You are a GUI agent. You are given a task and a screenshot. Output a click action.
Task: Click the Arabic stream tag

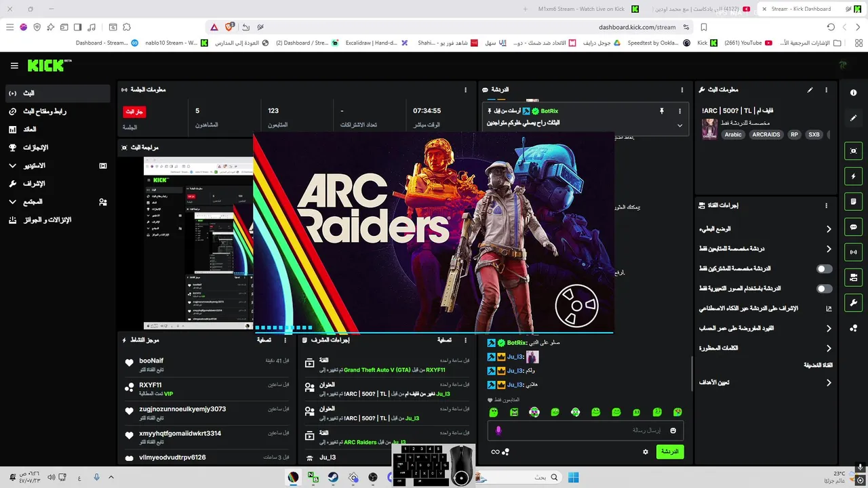click(733, 135)
